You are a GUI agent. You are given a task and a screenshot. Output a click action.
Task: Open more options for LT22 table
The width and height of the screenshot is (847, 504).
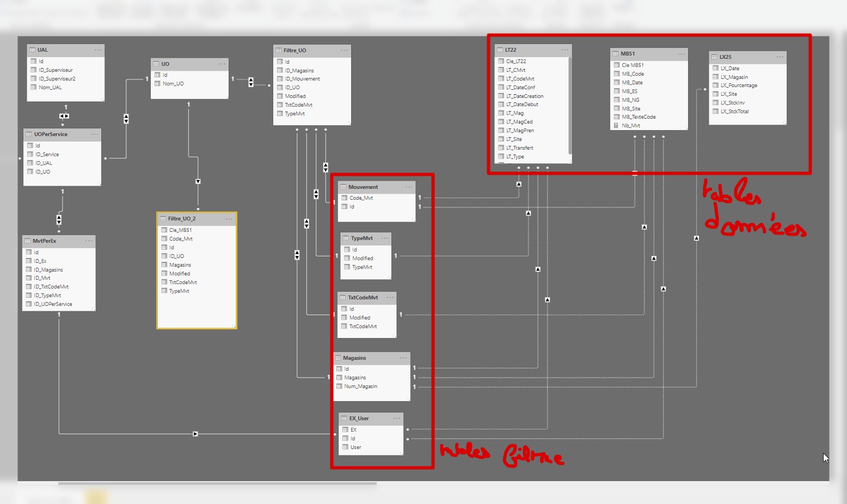[x=565, y=50]
